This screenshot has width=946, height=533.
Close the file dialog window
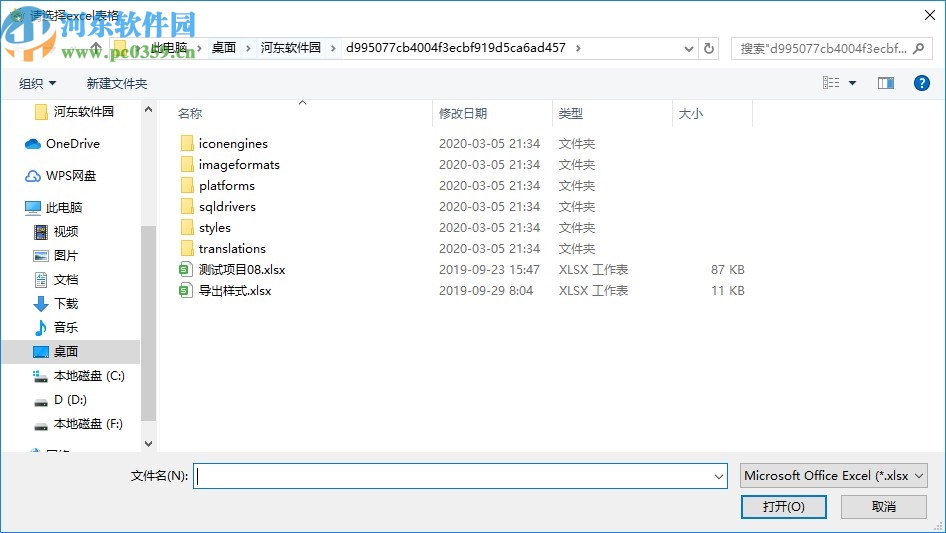click(930, 15)
